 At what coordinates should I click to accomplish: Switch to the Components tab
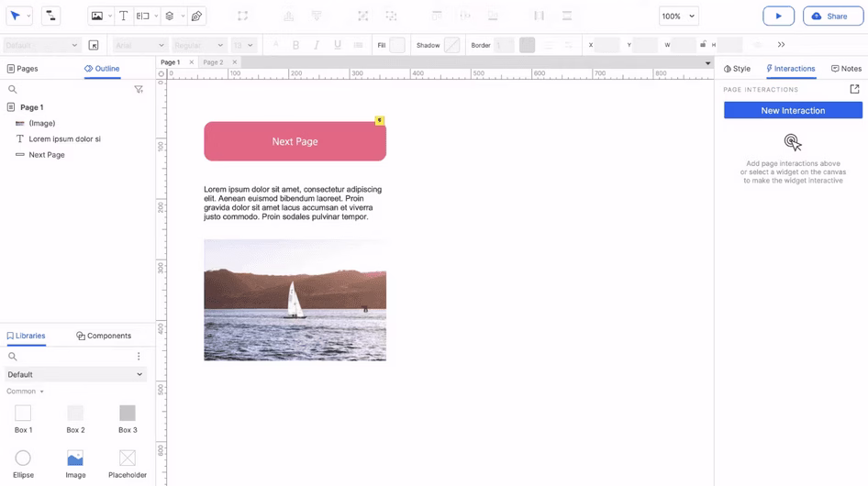click(104, 336)
